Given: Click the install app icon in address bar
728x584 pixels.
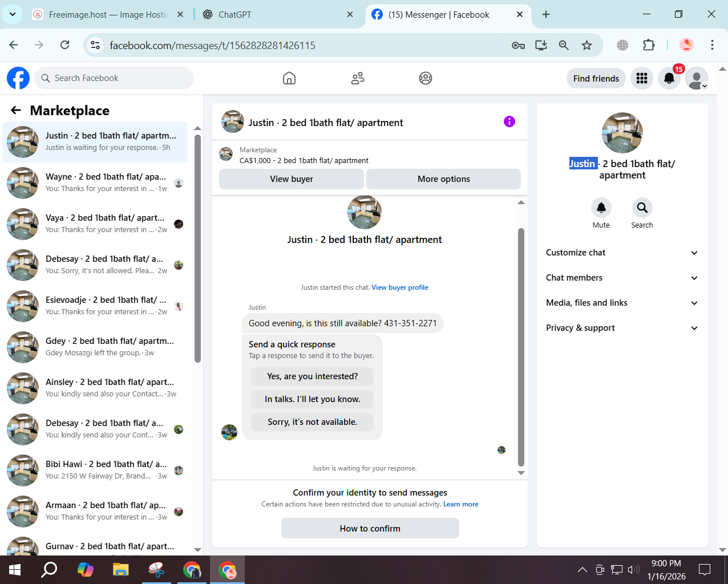Looking at the screenshot, I should 541,45.
